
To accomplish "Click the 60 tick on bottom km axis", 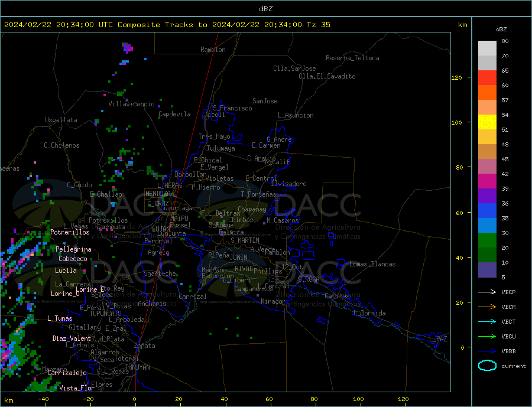I will (x=269, y=399).
